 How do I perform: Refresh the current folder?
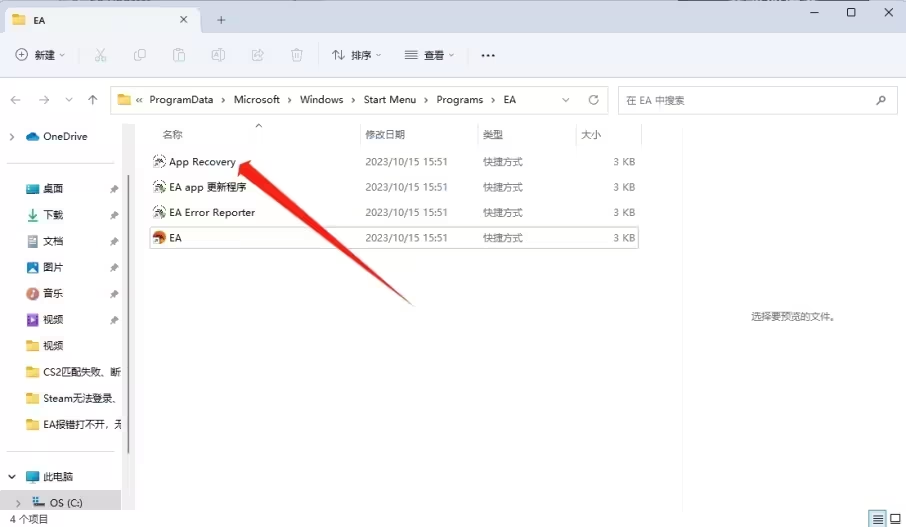pos(593,100)
